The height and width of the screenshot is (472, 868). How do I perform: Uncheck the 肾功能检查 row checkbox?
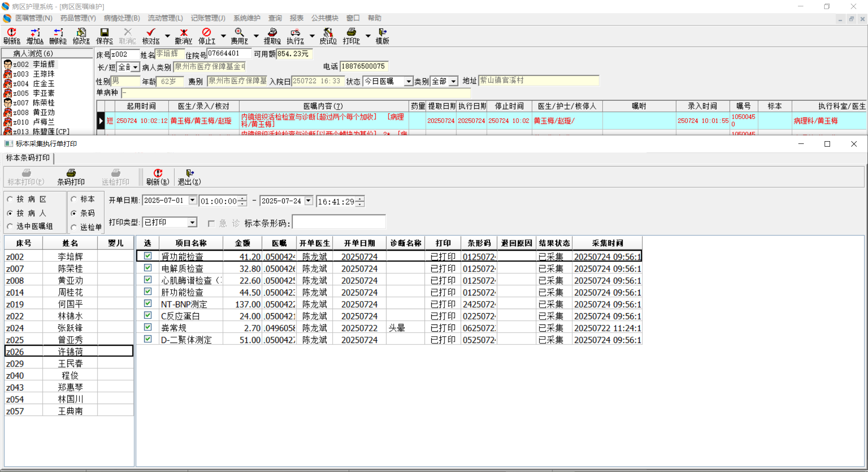tap(148, 256)
